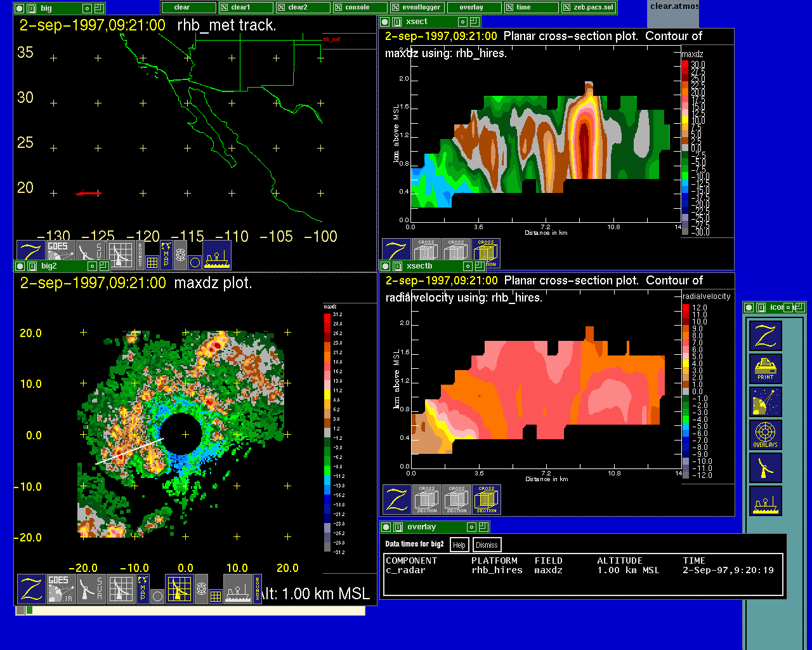Image resolution: width=812 pixels, height=650 pixels.
Task: Click the ship track icon in big window toolbar
Action: pos(217,255)
